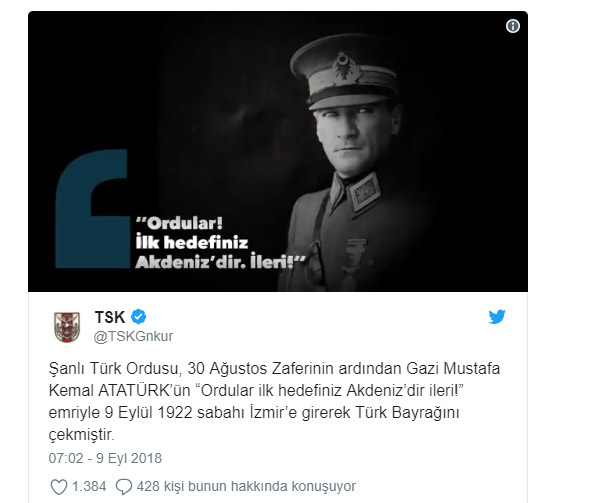
Task: Open the timestamp 07:02 - 9 Eyl 2018
Action: [x=105, y=458]
